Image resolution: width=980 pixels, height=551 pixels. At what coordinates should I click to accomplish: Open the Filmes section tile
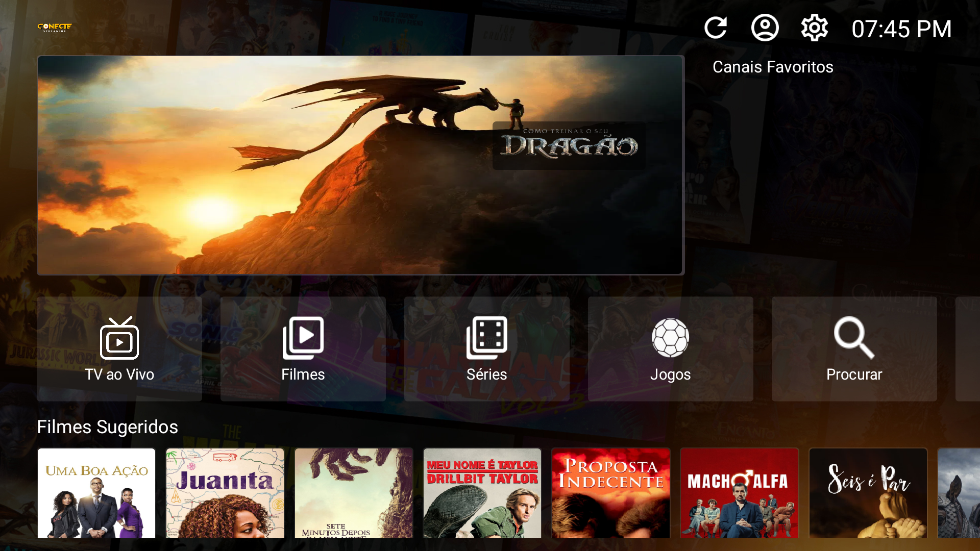[303, 349]
